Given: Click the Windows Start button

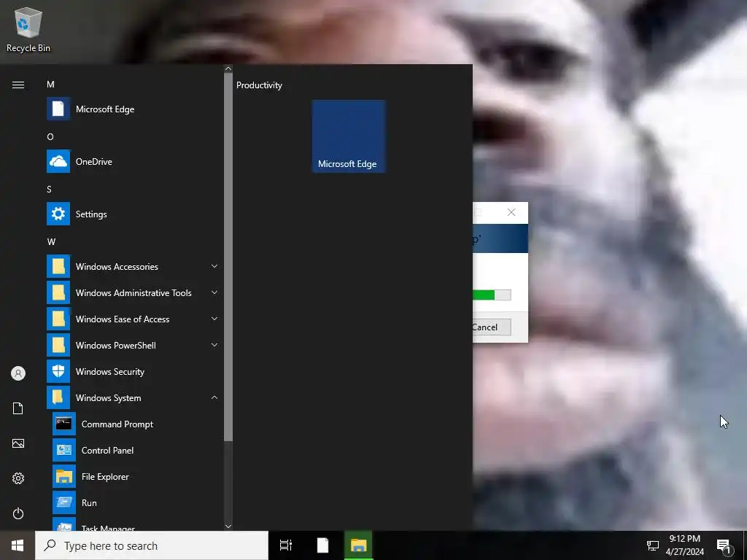Looking at the screenshot, I should [x=18, y=545].
